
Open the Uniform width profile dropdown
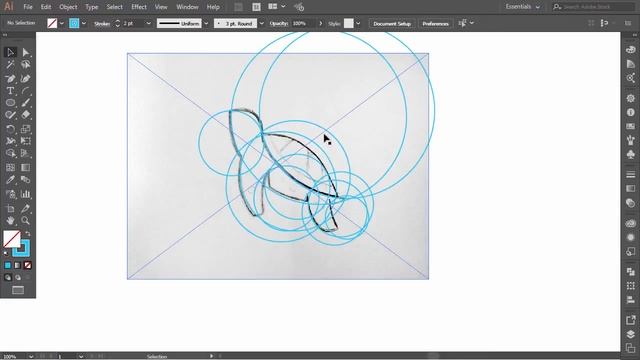point(206,24)
